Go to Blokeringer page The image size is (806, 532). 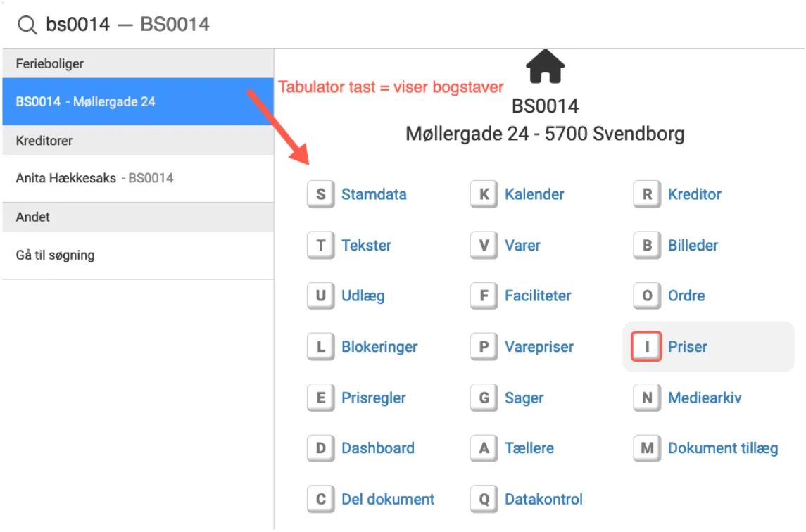pyautogui.click(x=379, y=347)
